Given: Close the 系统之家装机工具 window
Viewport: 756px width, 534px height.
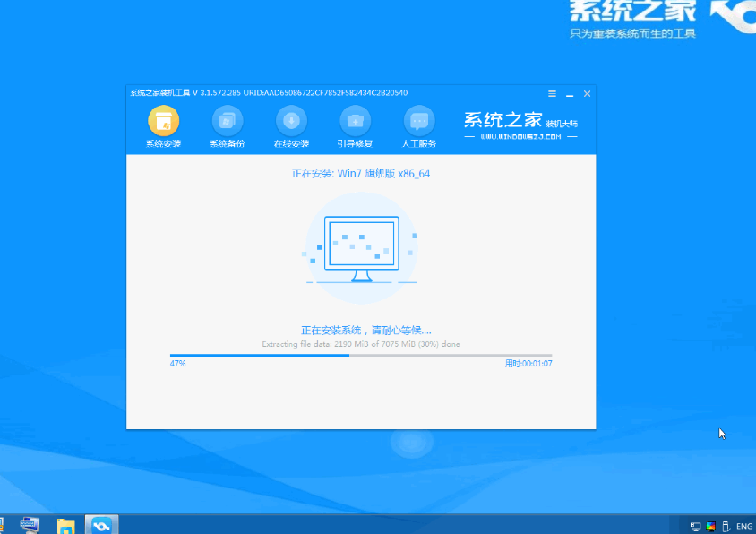Looking at the screenshot, I should 587,93.
